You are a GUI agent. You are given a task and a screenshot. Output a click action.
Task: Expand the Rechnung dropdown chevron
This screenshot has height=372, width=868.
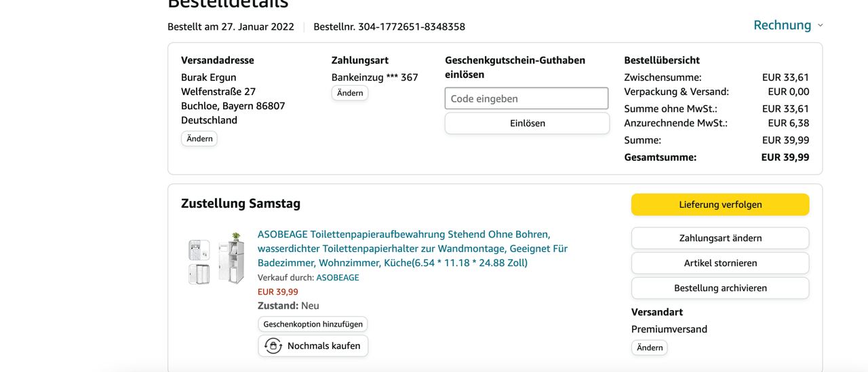[x=820, y=25]
